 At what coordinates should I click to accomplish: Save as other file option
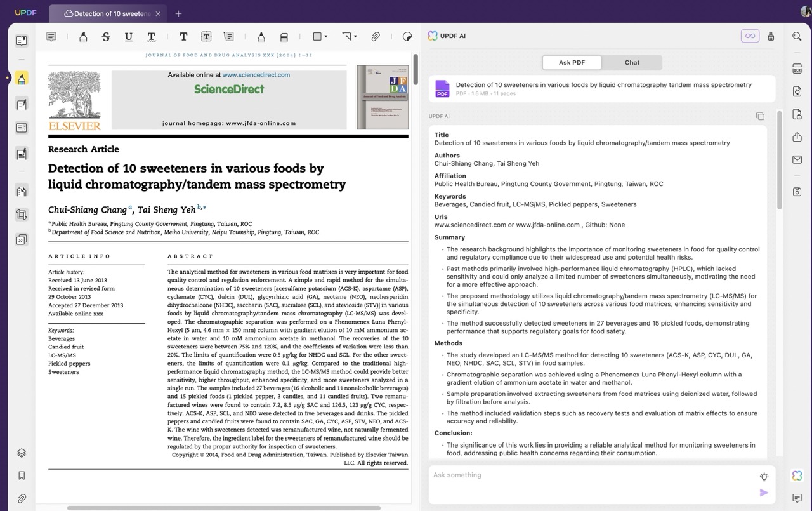797,192
